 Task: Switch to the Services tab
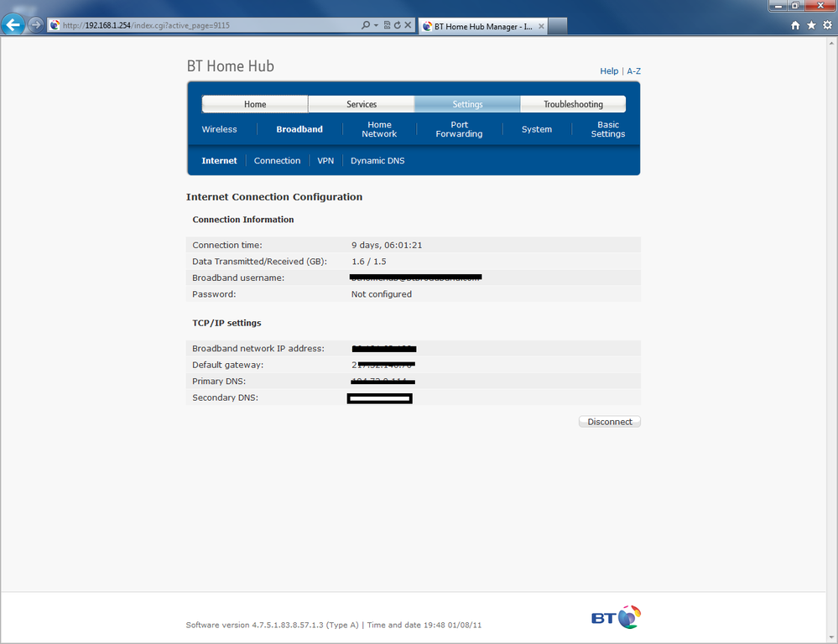pos(362,104)
